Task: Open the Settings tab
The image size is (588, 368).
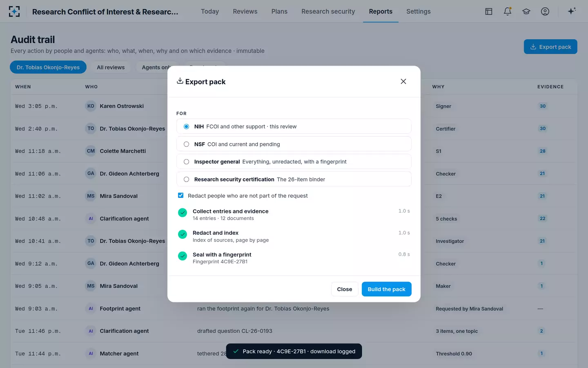Action: [418, 11]
